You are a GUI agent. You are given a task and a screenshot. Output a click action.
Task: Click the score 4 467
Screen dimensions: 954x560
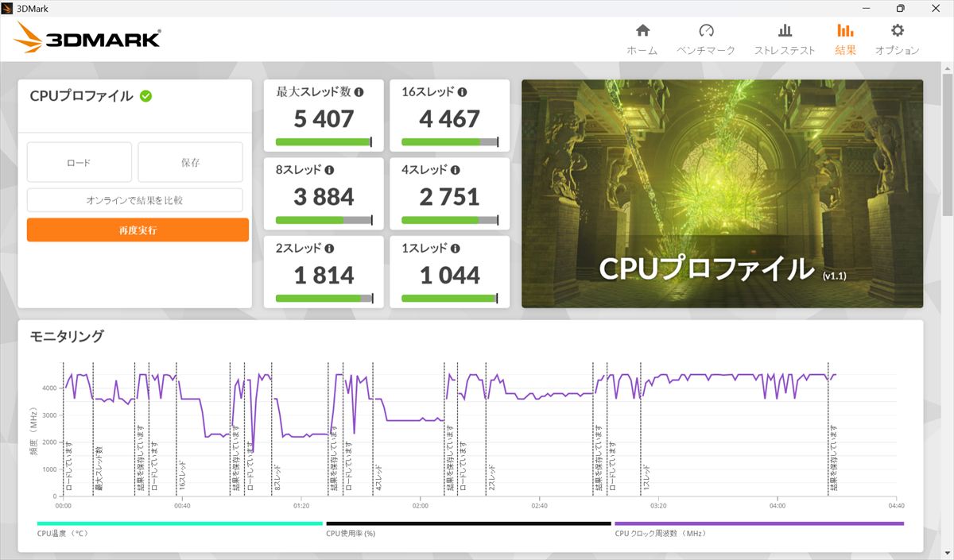(x=450, y=119)
